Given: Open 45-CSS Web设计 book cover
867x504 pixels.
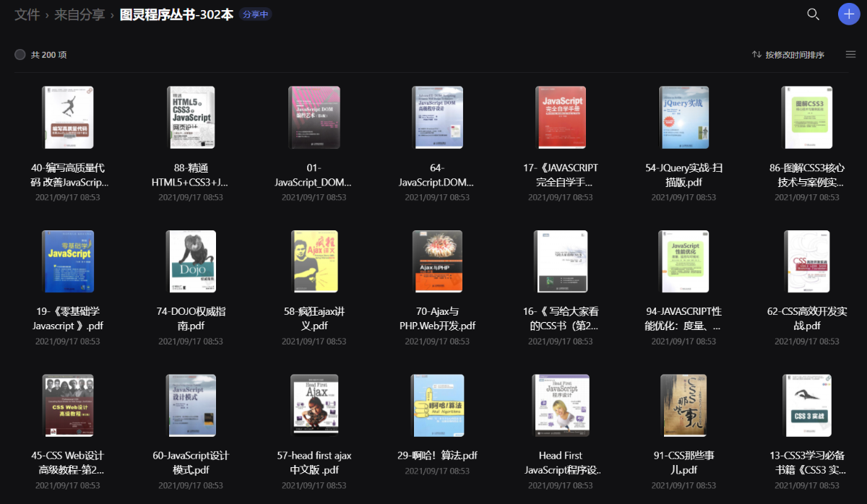Looking at the screenshot, I should pos(68,406).
